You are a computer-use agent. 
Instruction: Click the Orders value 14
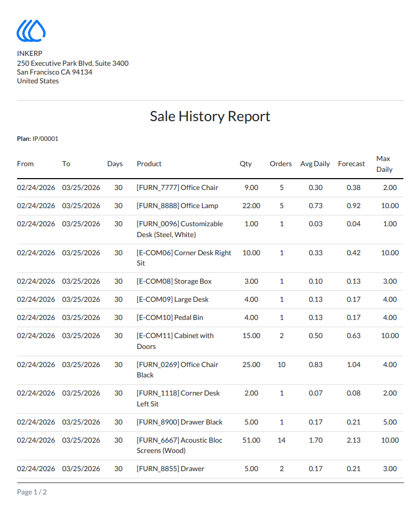(x=281, y=440)
